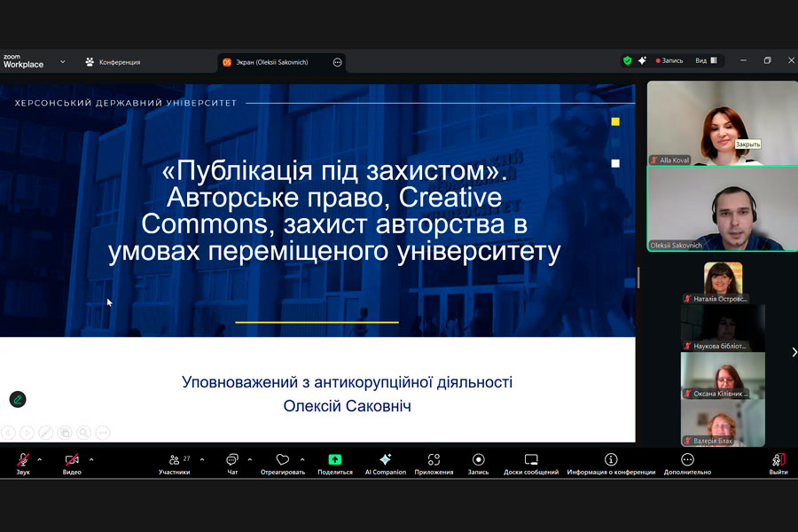Click AI Companion sparkle in top bar
Screen dimensions: 798x532
(x=642, y=60)
